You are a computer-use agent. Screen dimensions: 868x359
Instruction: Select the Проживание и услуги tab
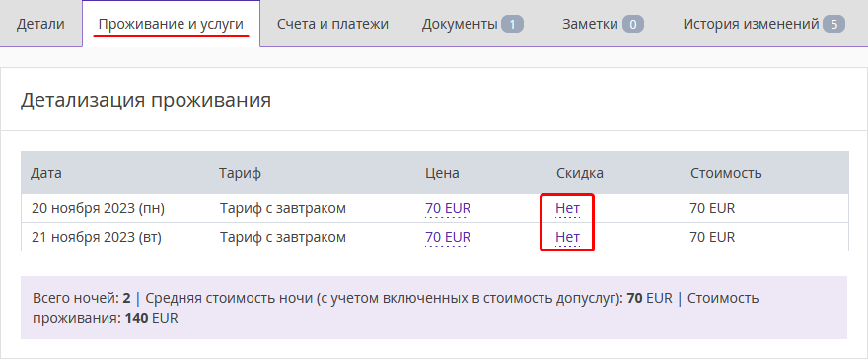[x=171, y=24]
